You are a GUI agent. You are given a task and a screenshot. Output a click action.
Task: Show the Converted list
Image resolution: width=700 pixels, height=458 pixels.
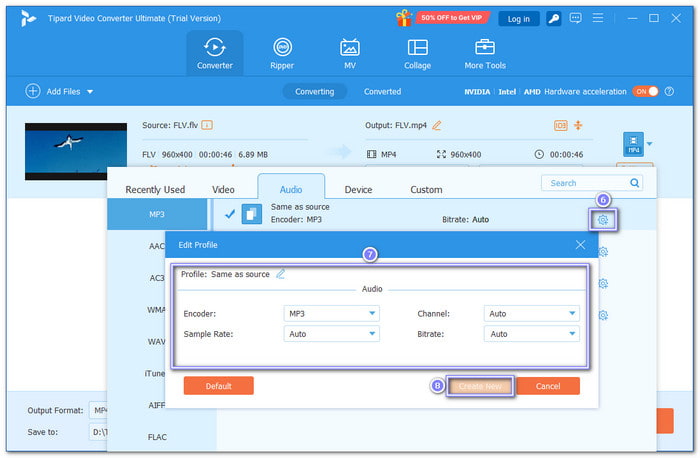pyautogui.click(x=382, y=92)
